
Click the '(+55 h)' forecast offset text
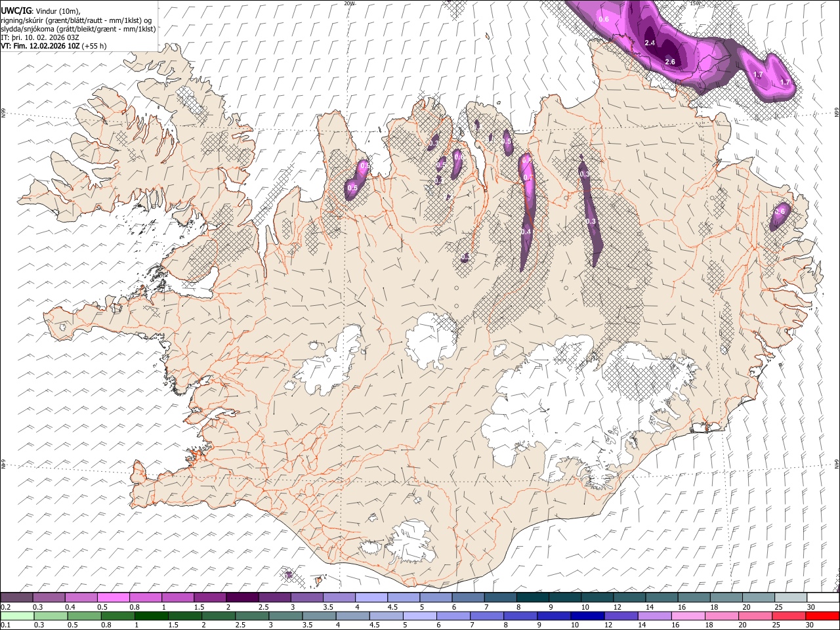click(94, 46)
